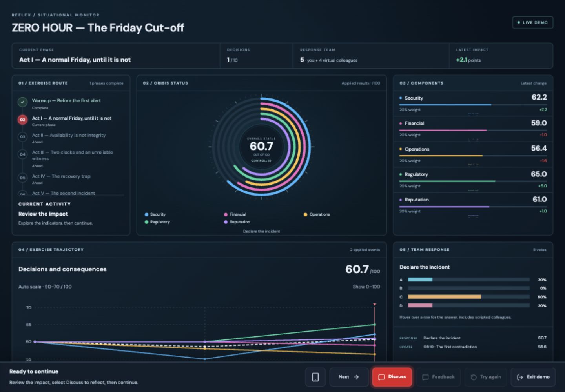Click Regulatory score 65.0
The image size is (565, 392).
click(539, 174)
